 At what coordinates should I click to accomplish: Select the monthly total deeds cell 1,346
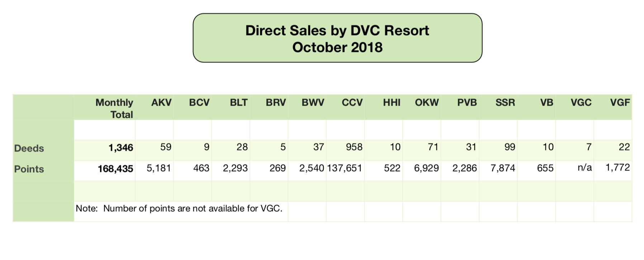121,148
